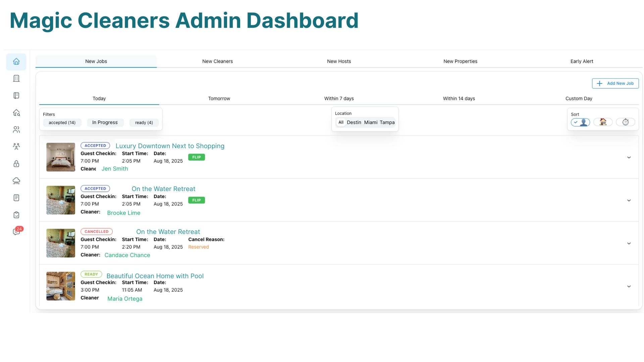Switch to the New Cleaners tab
Image resolution: width=644 pixels, height=362 pixels.
[217, 61]
